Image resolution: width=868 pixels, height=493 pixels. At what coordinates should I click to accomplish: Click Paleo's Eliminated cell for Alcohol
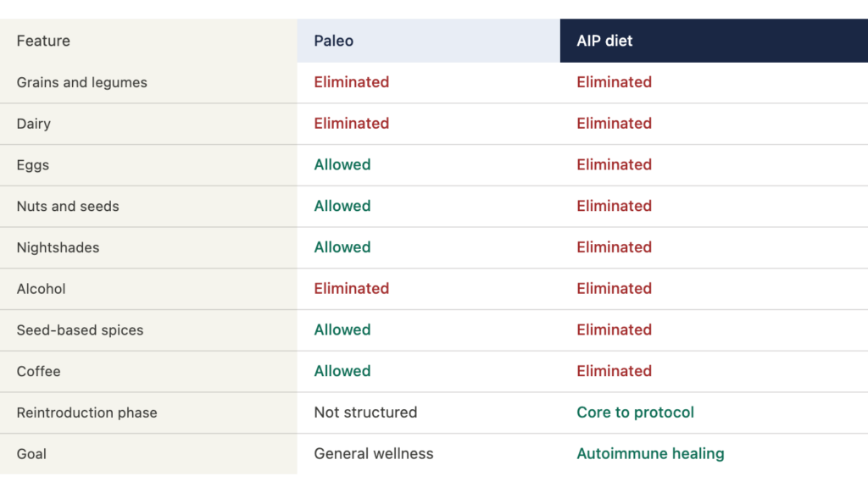click(x=351, y=289)
